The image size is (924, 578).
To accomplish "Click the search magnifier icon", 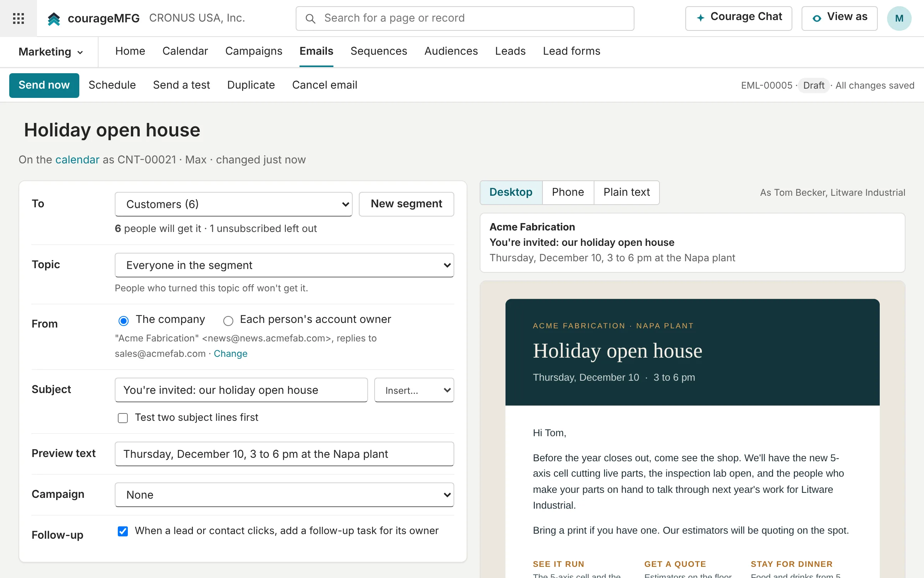I will [x=310, y=18].
